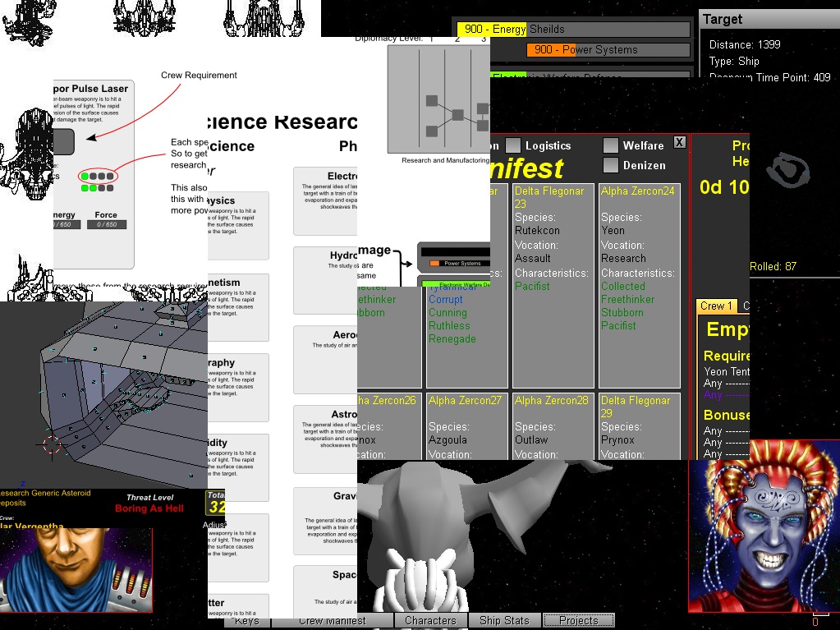The height and width of the screenshot is (630, 840).
Task: Click the 'Cunning' characteristic
Action: pyautogui.click(x=448, y=312)
